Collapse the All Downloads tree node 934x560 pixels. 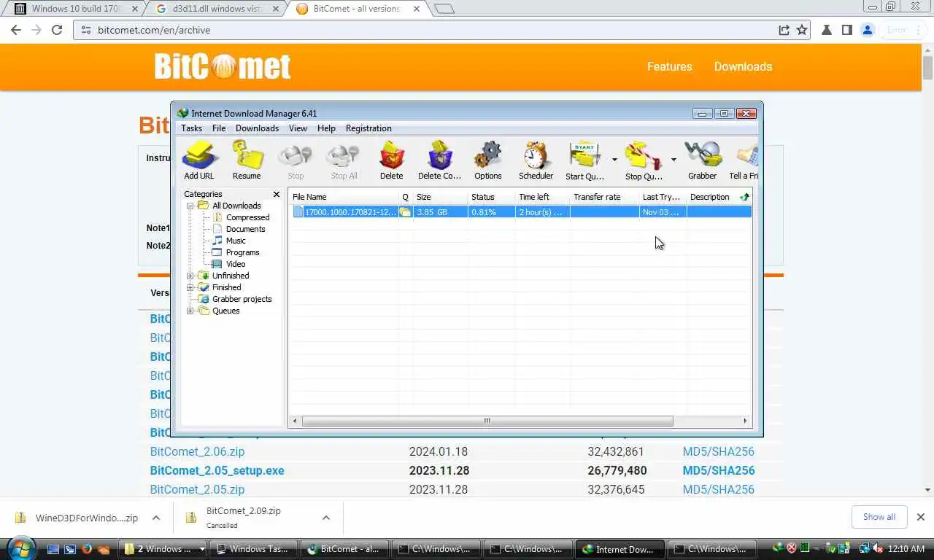(190, 206)
